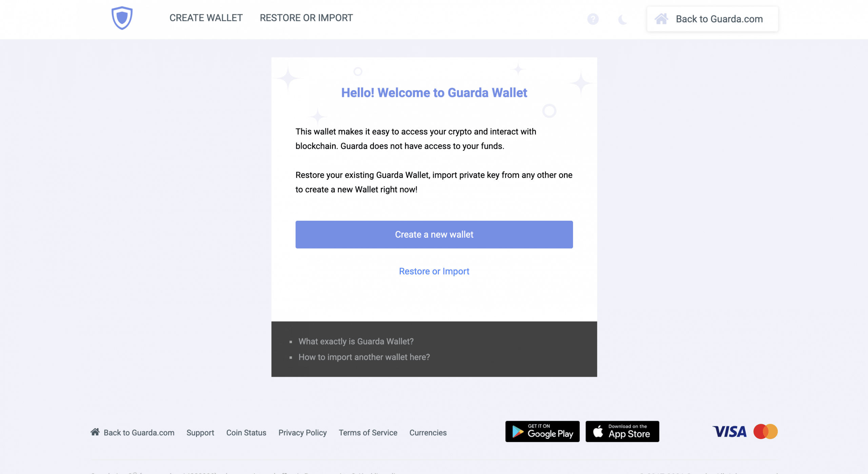This screenshot has height=474, width=868.
Task: Open Support page in footer
Action: (x=200, y=433)
